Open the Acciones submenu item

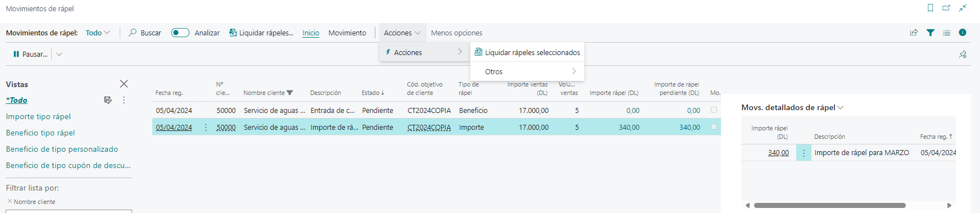(424, 52)
